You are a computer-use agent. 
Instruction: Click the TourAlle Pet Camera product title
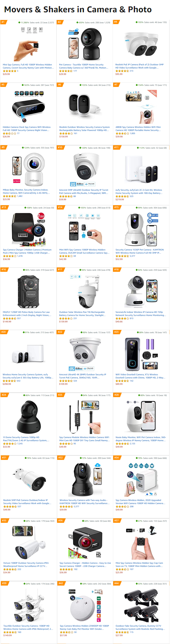84,66
